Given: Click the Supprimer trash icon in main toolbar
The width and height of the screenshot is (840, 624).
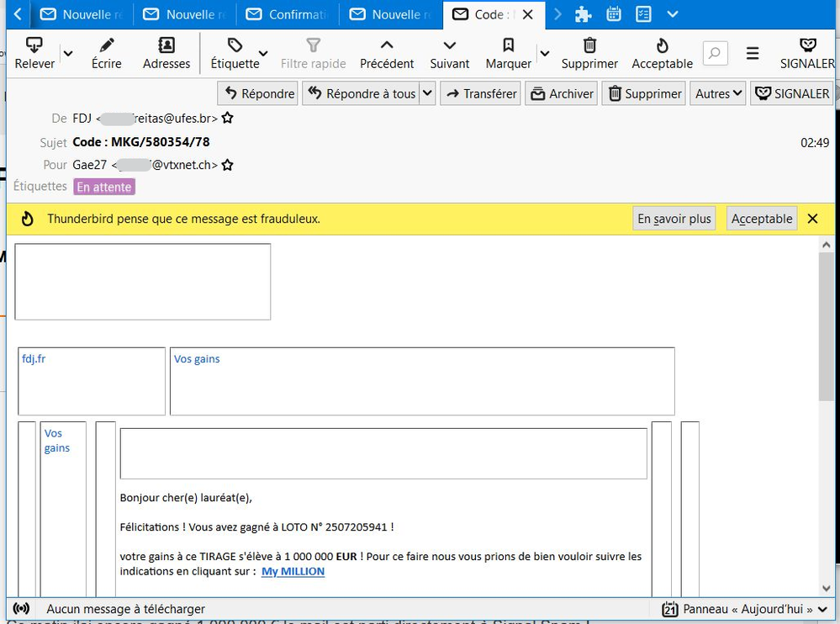Looking at the screenshot, I should click(589, 46).
